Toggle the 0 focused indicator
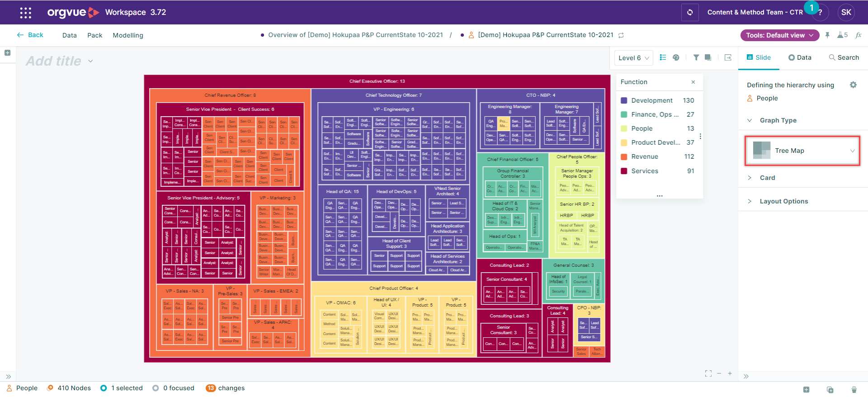 click(x=174, y=388)
